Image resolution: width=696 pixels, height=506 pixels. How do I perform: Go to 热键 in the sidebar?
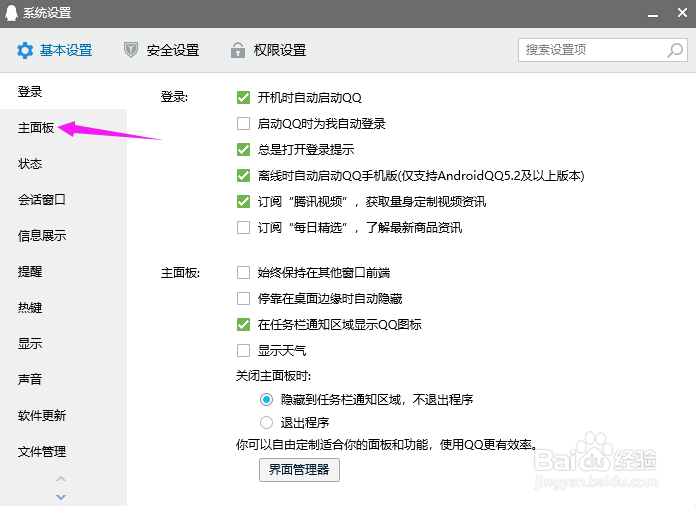click(x=63, y=308)
